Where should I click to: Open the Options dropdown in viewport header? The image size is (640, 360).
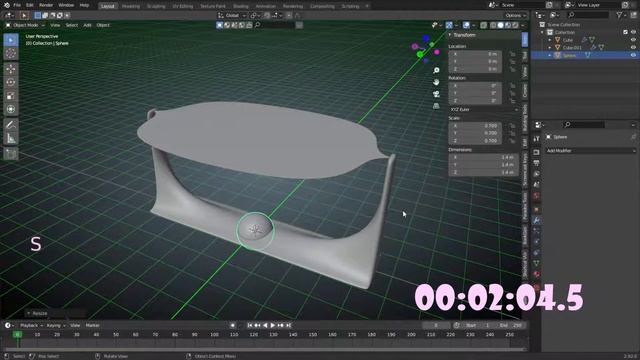pyautogui.click(x=516, y=16)
